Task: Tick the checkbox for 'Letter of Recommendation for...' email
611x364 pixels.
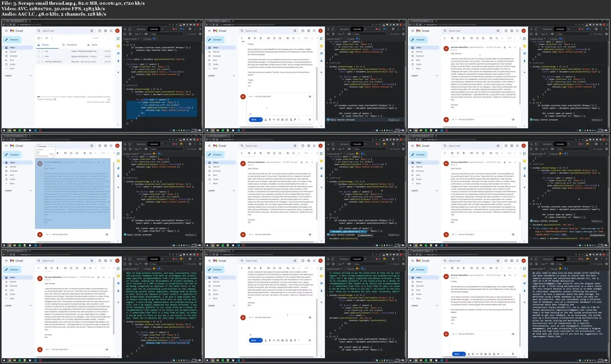Action: (x=39, y=51)
